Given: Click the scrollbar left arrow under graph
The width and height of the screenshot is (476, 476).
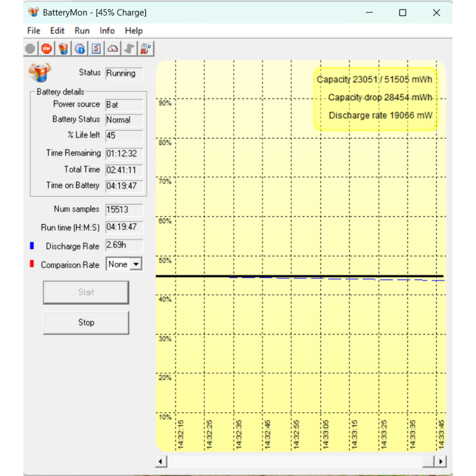Looking at the screenshot, I should click(161, 461).
